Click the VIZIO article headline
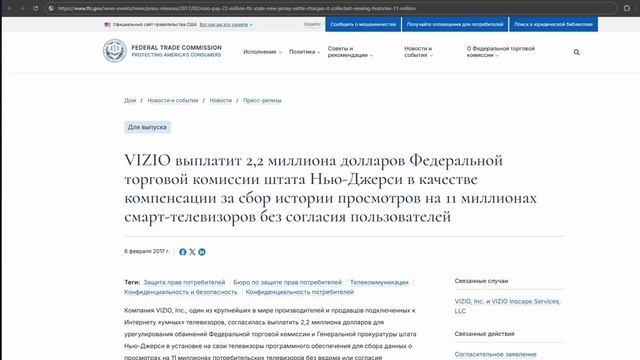 coord(330,188)
